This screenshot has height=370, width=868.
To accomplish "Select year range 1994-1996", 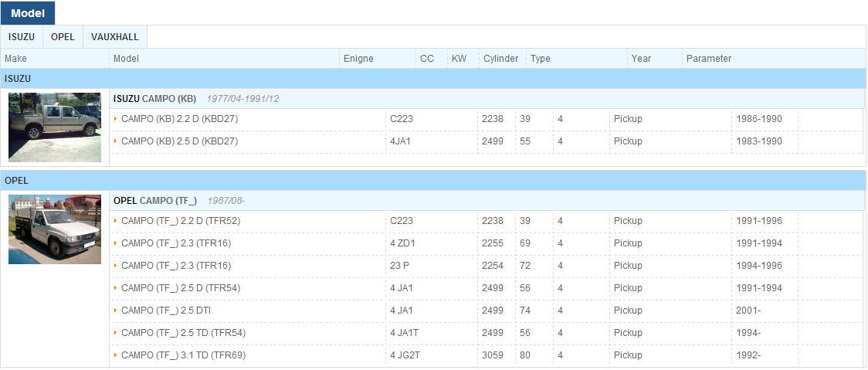I will (x=759, y=266).
